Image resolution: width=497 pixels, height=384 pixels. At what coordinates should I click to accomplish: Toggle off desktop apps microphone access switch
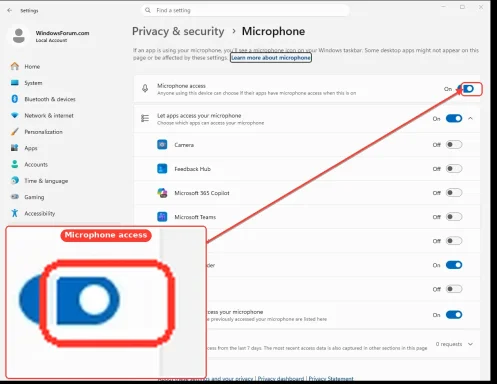pyautogui.click(x=454, y=315)
